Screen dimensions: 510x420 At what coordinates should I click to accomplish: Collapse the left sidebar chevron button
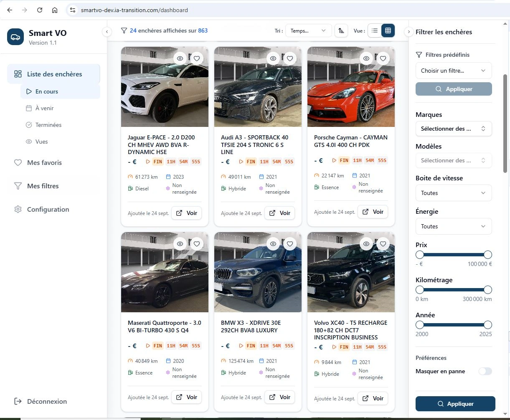point(107,31)
